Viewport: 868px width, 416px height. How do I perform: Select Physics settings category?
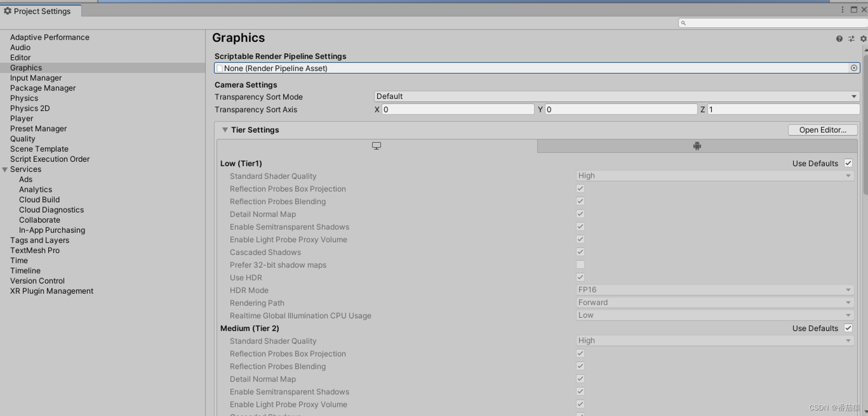point(24,98)
